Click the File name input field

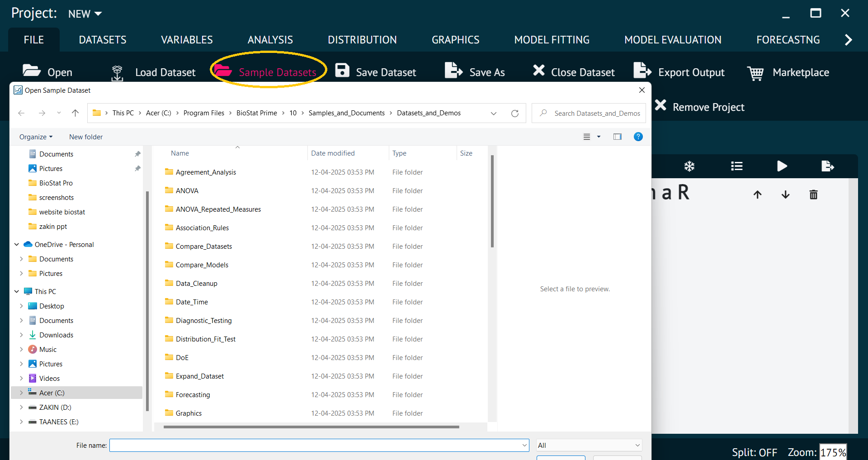point(316,445)
